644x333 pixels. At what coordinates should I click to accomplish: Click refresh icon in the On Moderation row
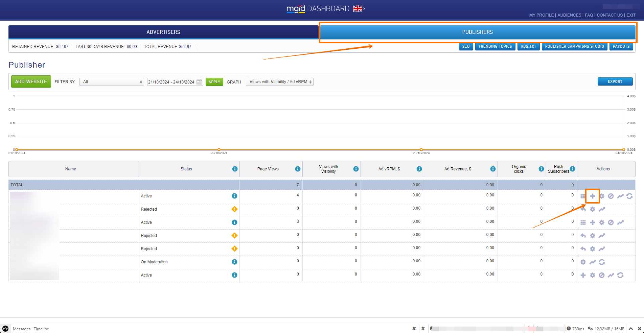click(x=602, y=262)
